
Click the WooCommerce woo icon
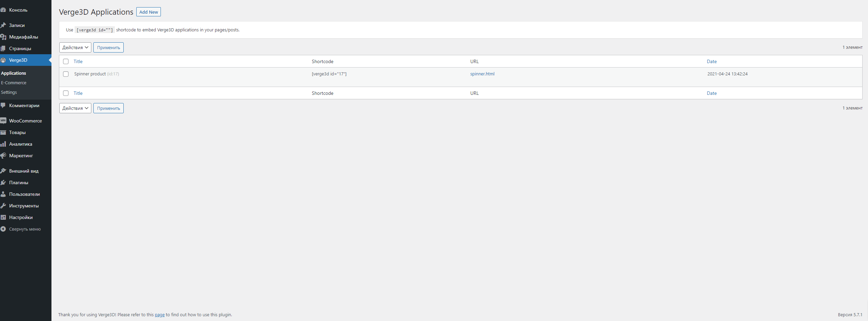3,121
